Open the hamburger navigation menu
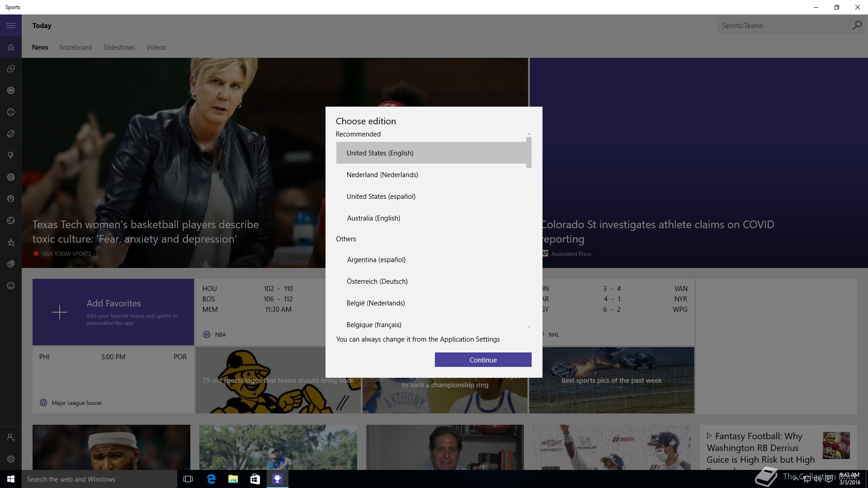868x488 pixels. pyautogui.click(x=11, y=26)
